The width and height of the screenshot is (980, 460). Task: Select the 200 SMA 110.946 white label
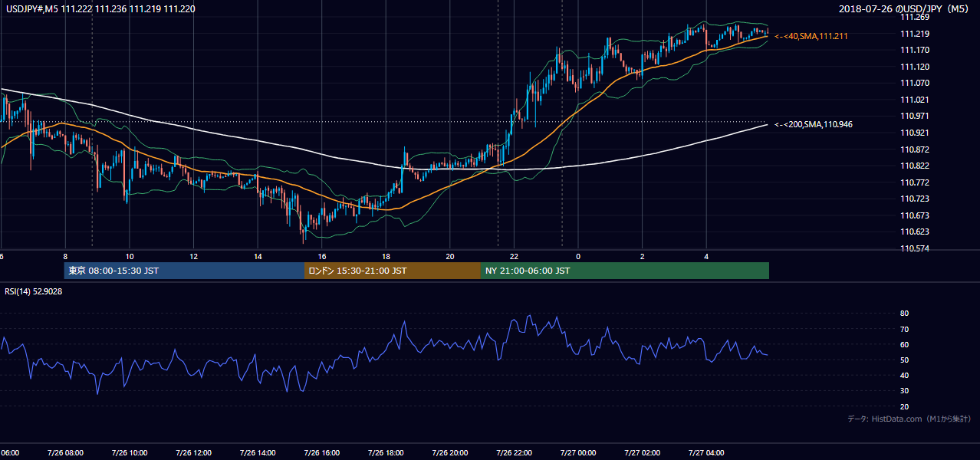[814, 124]
